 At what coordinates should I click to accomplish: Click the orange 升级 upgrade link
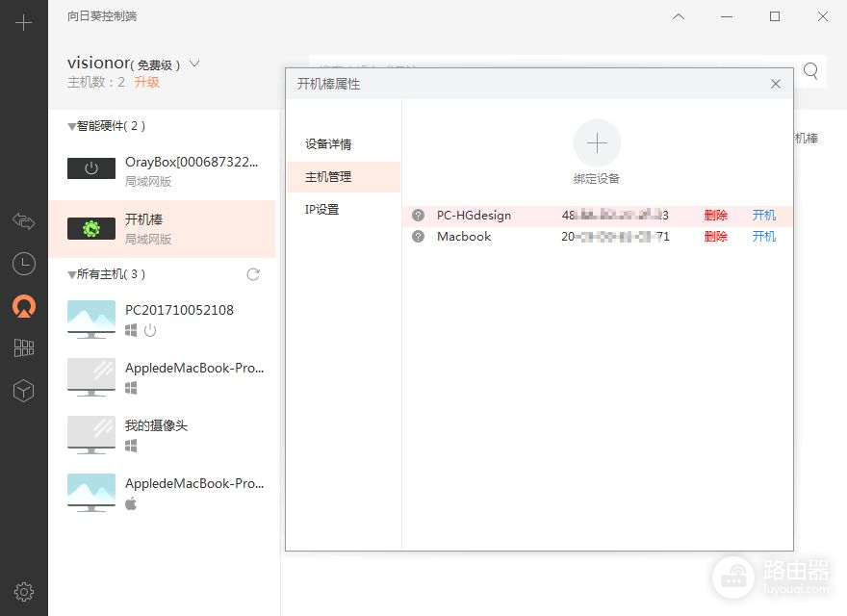(x=146, y=83)
